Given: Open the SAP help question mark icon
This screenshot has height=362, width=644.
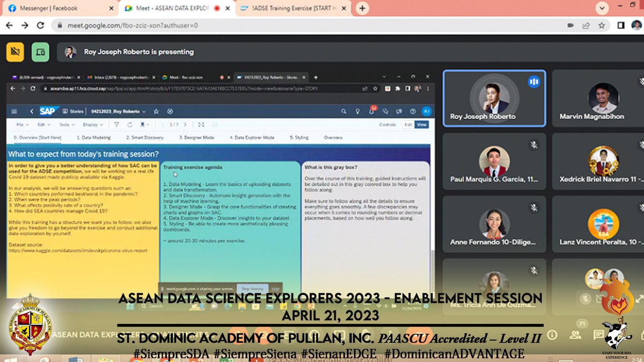Looking at the screenshot, I should 412,111.
